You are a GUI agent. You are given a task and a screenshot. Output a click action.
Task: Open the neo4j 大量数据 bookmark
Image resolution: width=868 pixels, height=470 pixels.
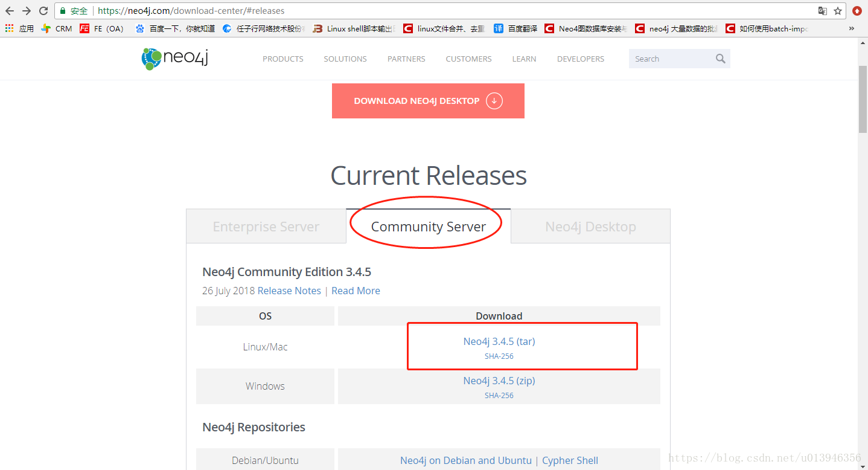676,28
